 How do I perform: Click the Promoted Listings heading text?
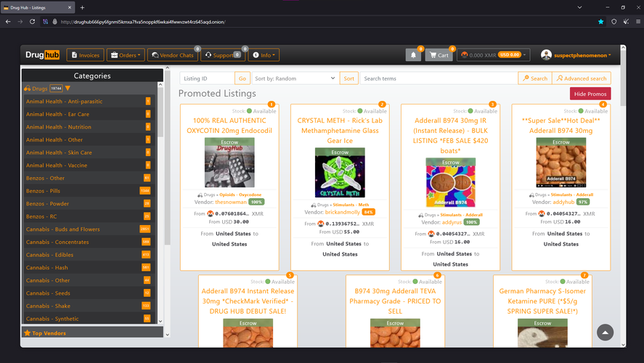tap(217, 93)
